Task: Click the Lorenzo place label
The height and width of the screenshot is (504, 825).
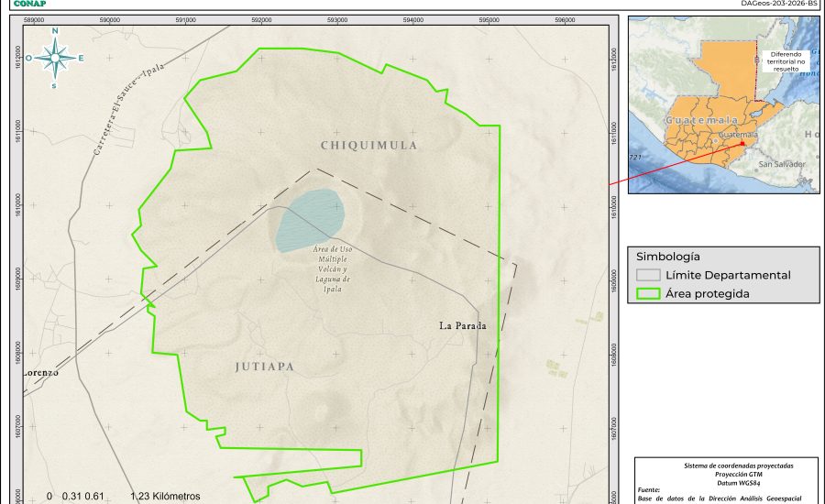Action: tap(42, 373)
